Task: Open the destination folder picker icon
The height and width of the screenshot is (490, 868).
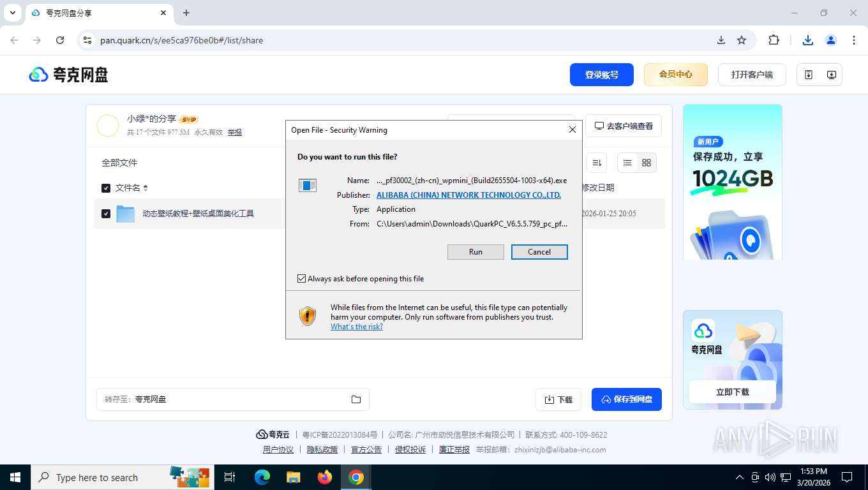Action: 356,399
